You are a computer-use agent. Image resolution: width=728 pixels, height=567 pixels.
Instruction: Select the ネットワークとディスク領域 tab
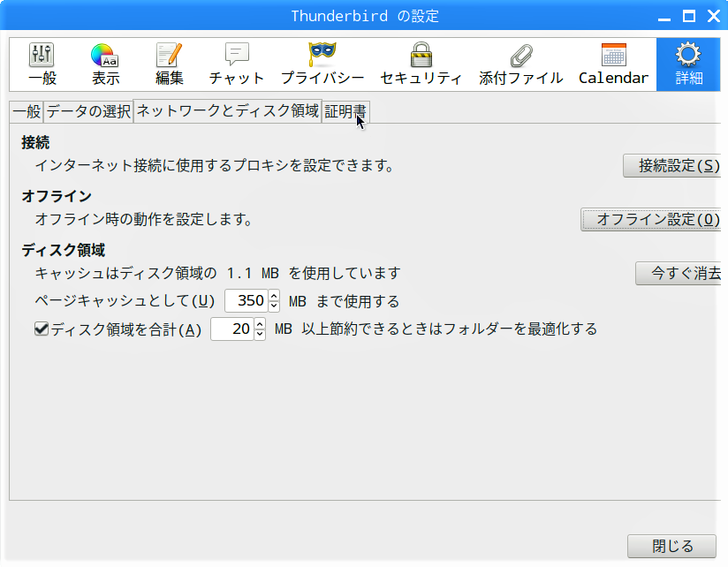pyautogui.click(x=228, y=111)
